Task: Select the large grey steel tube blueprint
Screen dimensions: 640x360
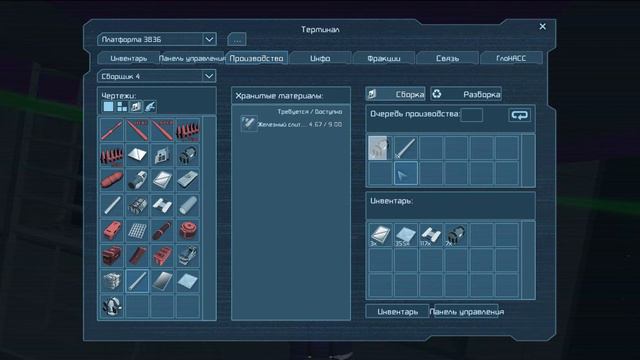Action: pos(188,205)
